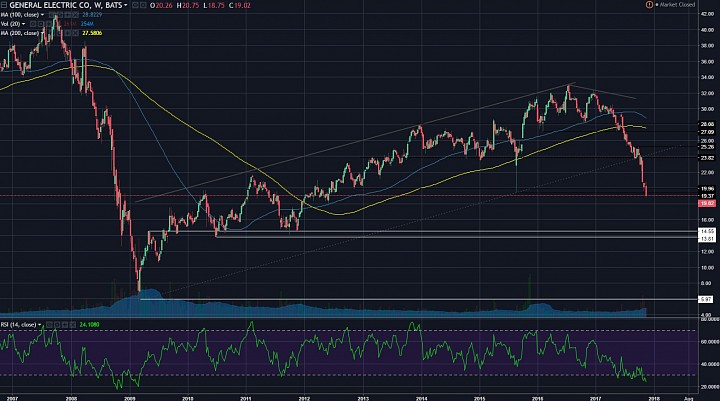Click the GENERAL ELECTRIC CO, W, BATS title
Viewport: 720px width, 401px height.
tap(66, 6)
